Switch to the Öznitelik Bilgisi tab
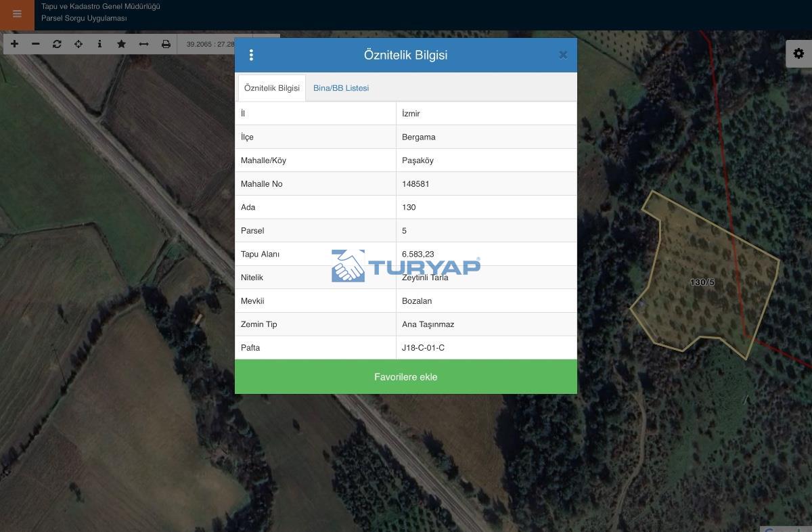 click(x=272, y=88)
